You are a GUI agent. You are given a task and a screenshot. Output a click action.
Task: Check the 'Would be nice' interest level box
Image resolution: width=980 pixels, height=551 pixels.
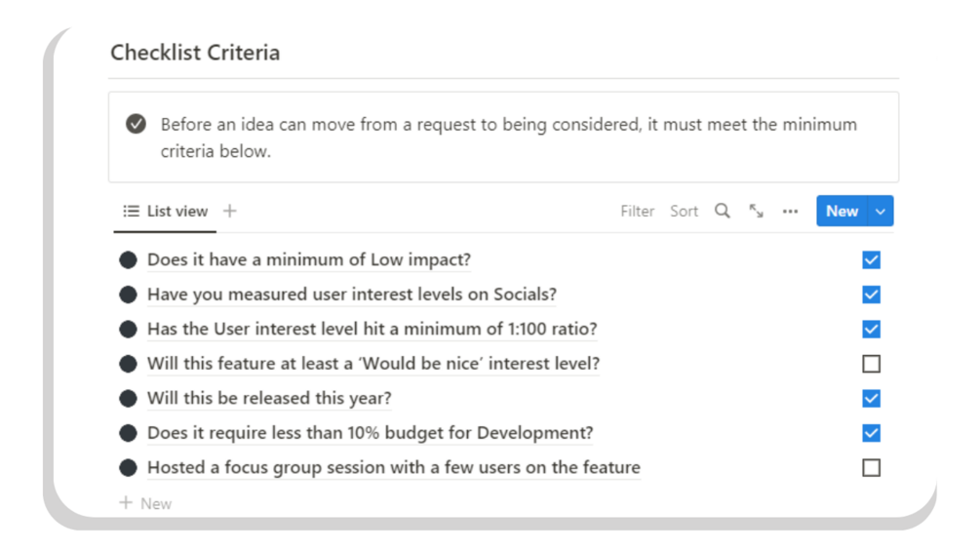pyautogui.click(x=871, y=364)
